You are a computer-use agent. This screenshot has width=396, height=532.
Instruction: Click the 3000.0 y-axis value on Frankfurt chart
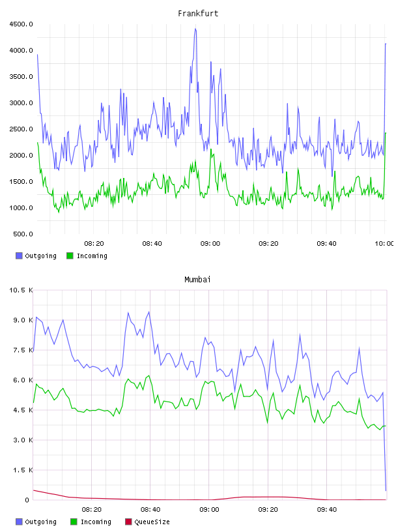(x=21, y=103)
